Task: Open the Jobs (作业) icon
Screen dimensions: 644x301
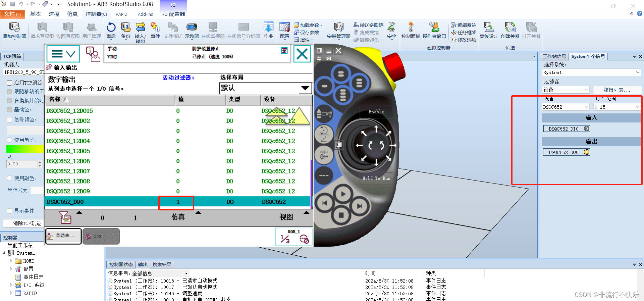Action: point(268,30)
